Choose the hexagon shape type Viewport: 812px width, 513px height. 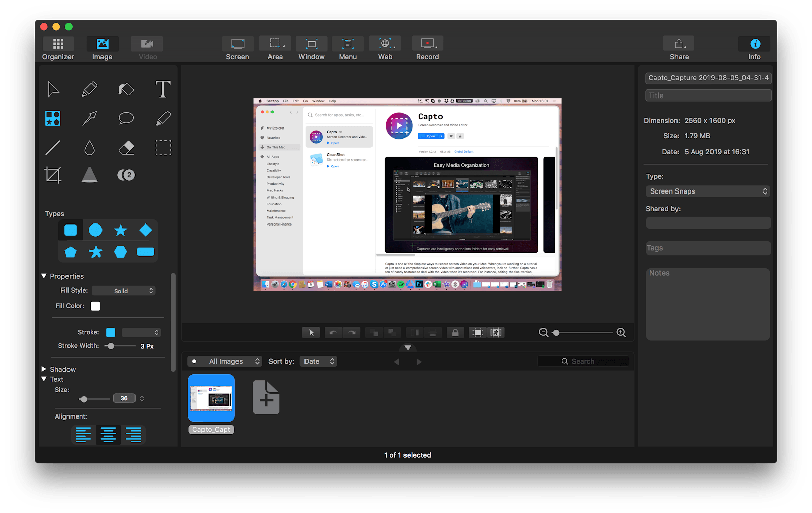click(x=120, y=251)
